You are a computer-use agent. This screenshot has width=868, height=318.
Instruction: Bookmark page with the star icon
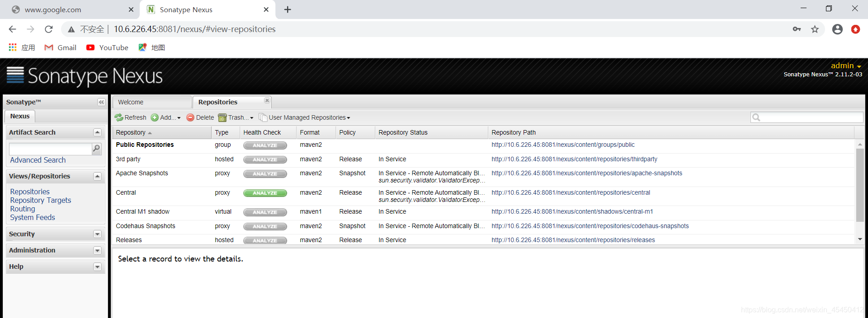815,29
